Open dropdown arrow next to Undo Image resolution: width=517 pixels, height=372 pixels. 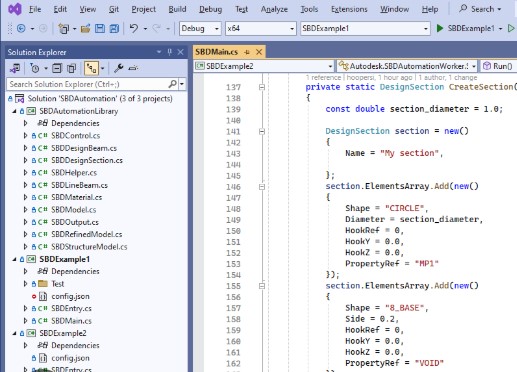(145, 29)
